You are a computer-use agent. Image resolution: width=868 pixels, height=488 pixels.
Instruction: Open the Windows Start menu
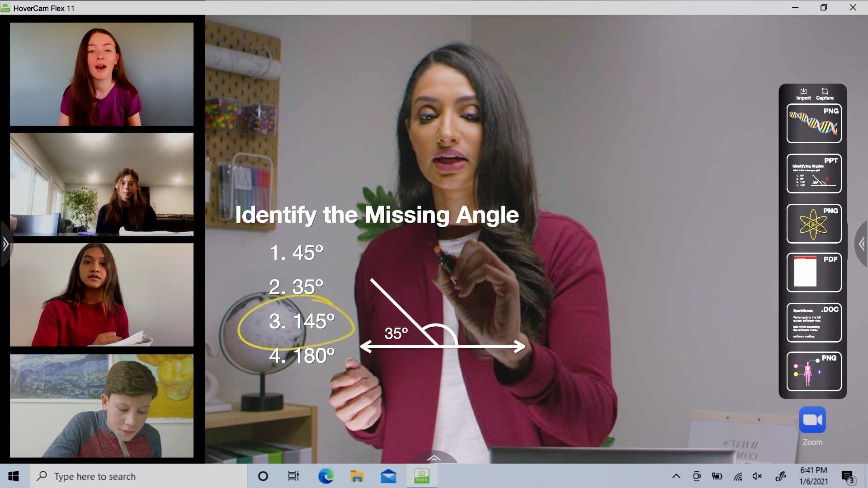point(14,476)
